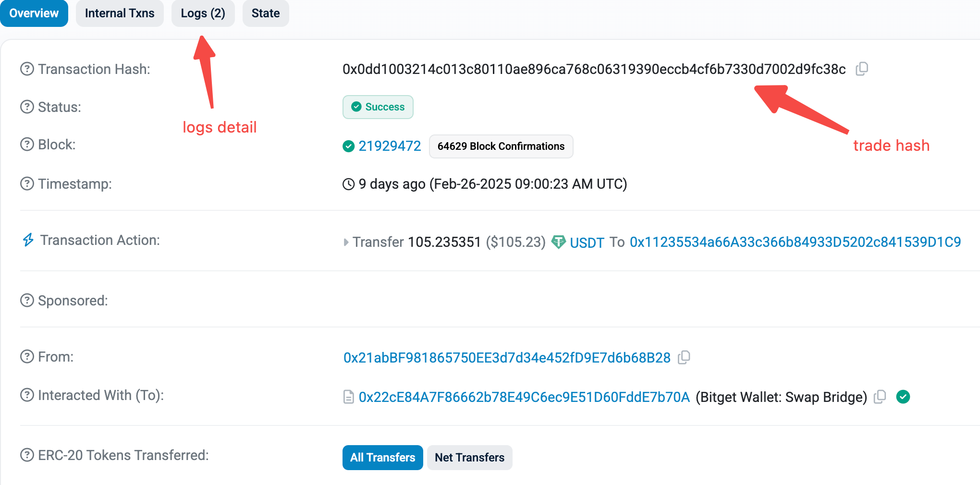Switch to Net Transfers view
This screenshot has width=980, height=485.
[x=469, y=457]
